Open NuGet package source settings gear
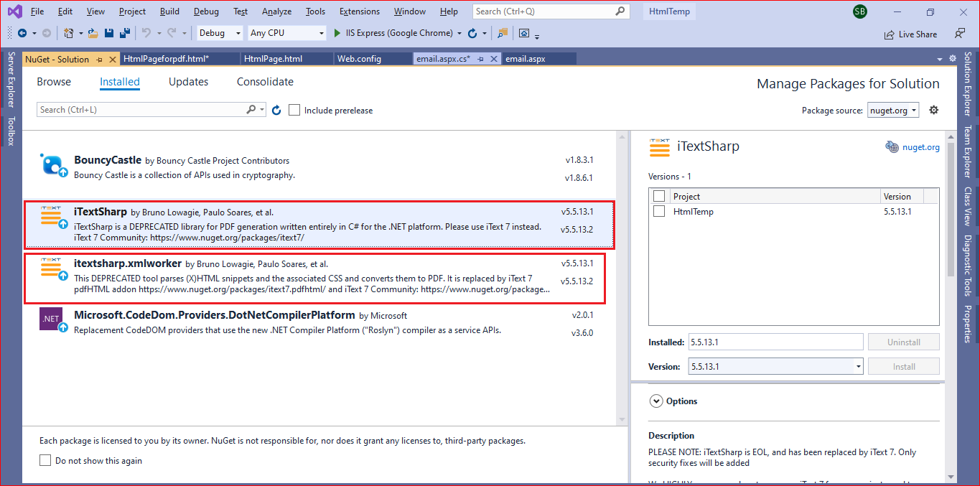This screenshot has height=486, width=980. (933, 110)
